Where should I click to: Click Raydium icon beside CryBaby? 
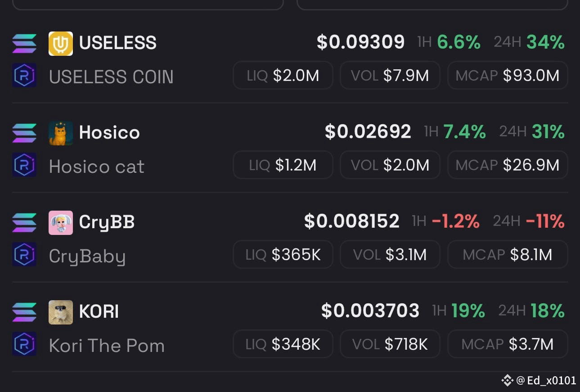click(24, 255)
